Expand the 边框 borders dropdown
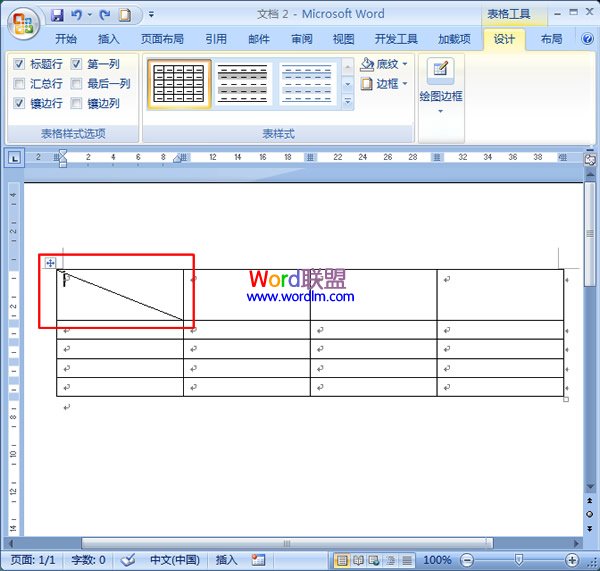Screen dimensions: 600x571 pyautogui.click(x=385, y=84)
